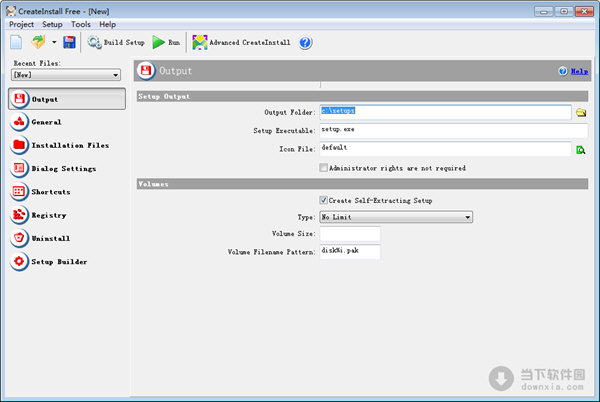Select General label in the sidebar
600x402 pixels.
pos(46,122)
